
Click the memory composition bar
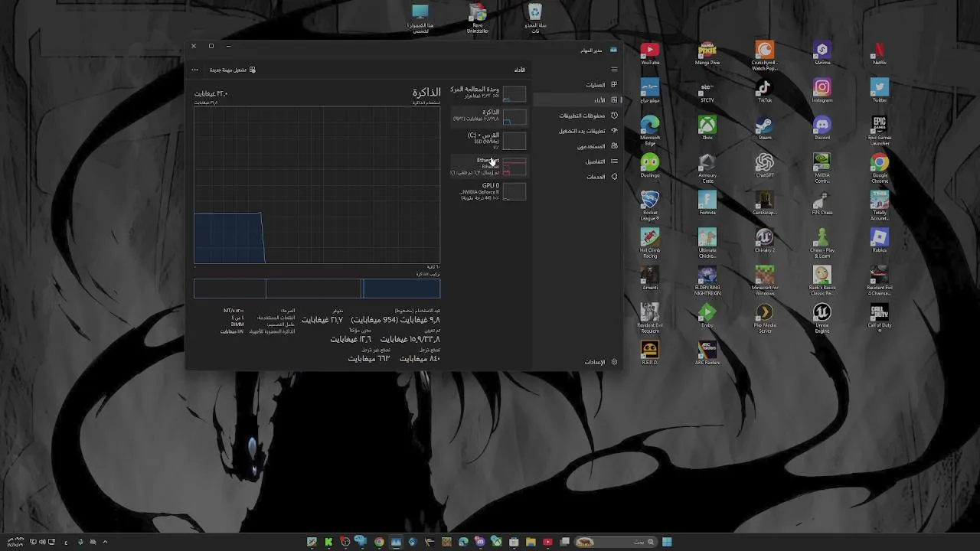tap(317, 289)
